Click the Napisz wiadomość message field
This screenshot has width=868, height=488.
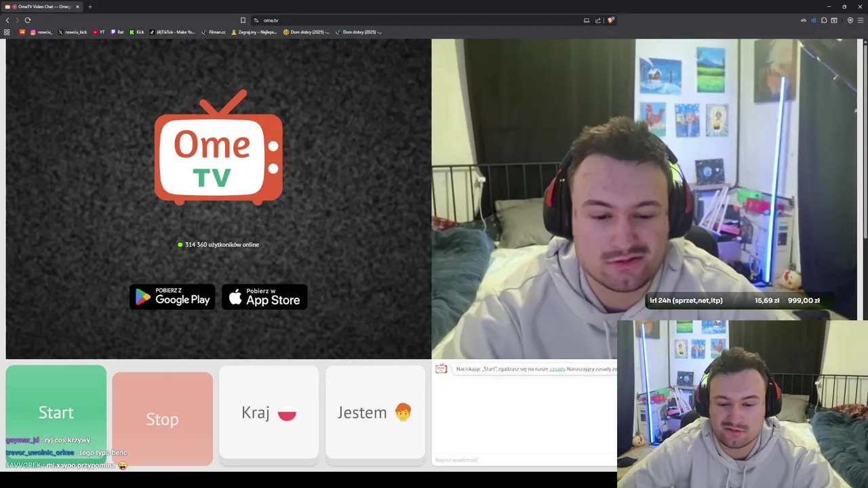pos(526,460)
